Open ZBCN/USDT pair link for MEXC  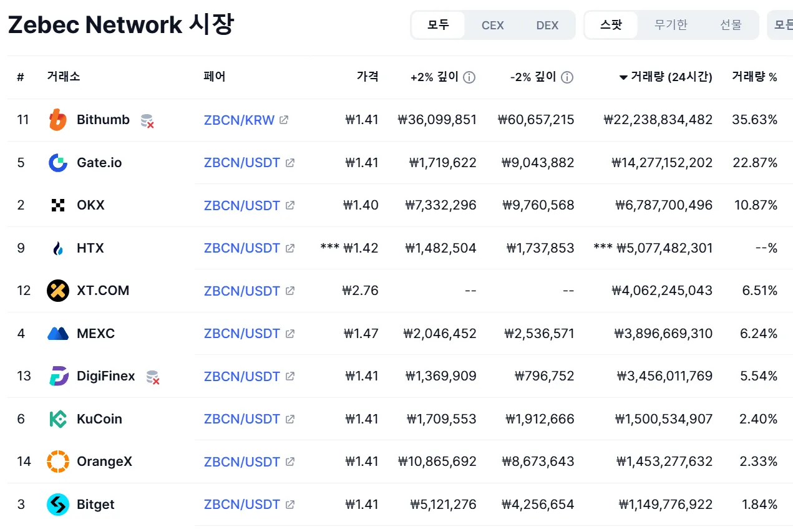tap(242, 334)
